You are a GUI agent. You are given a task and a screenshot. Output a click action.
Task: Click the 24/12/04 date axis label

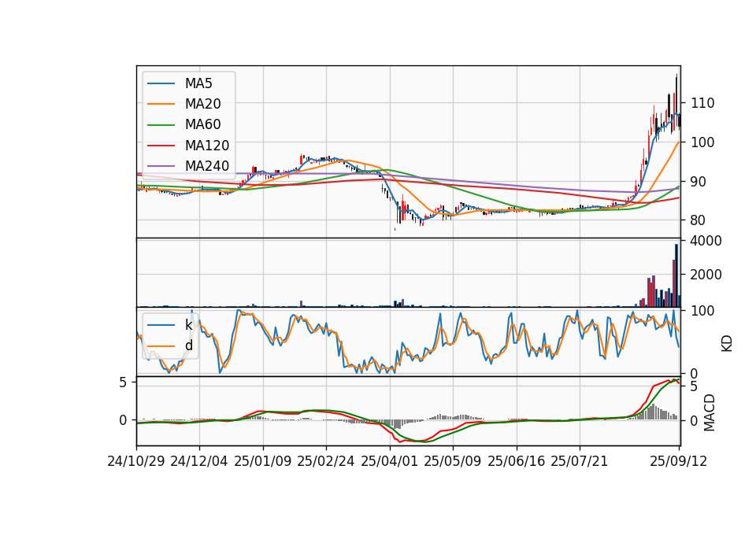click(198, 462)
